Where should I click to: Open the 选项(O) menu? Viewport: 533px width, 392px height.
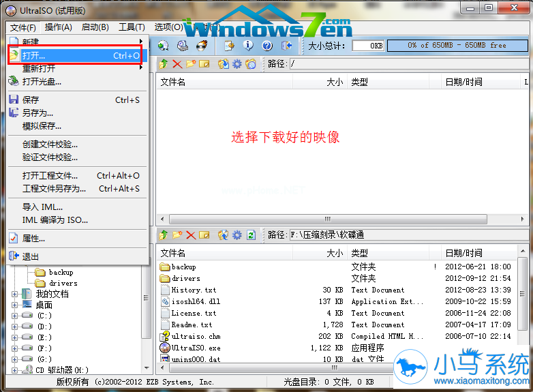click(x=168, y=27)
